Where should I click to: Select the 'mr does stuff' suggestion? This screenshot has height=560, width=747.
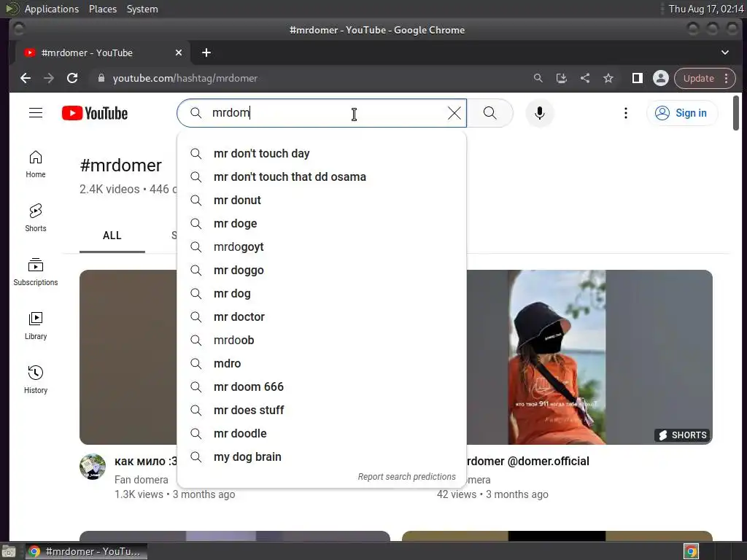(x=322, y=410)
